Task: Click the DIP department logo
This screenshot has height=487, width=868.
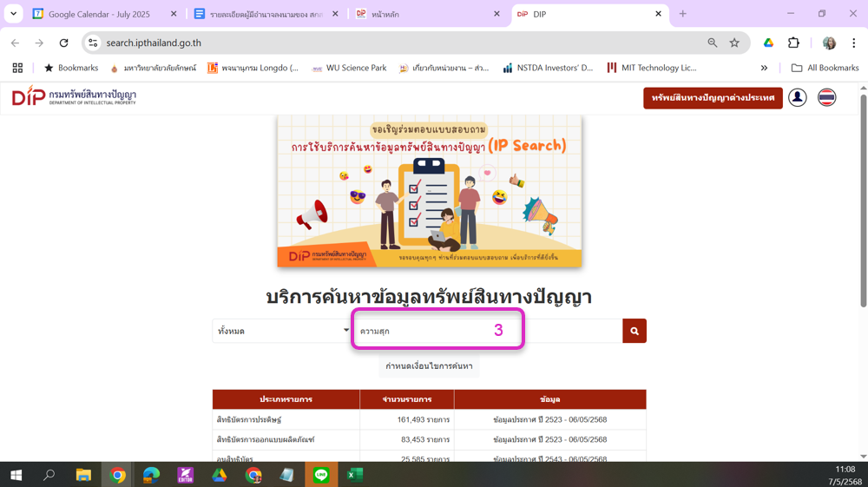Action: (74, 96)
